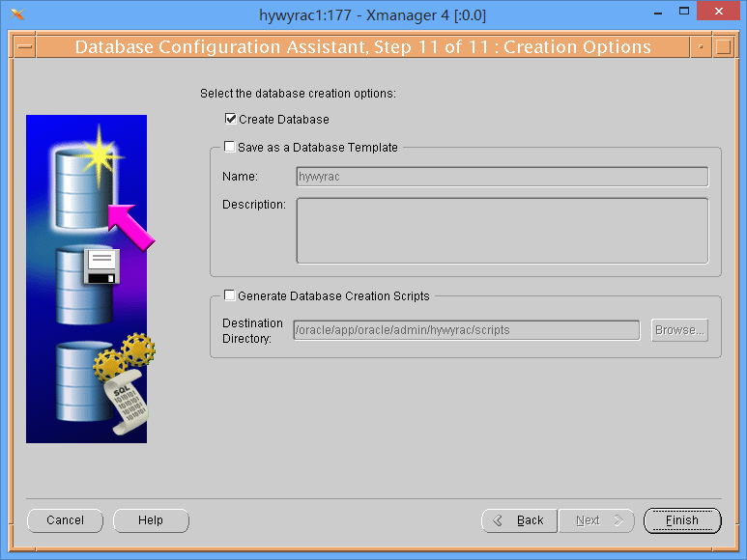The width and height of the screenshot is (747, 560).
Task: Close the Xmanager window
Action: (719, 11)
